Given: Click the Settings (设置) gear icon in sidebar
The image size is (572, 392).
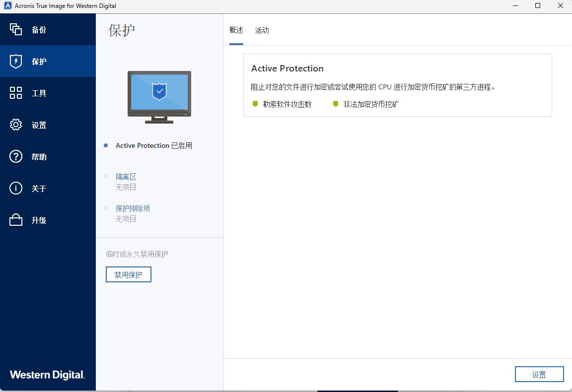Looking at the screenshot, I should coord(16,125).
